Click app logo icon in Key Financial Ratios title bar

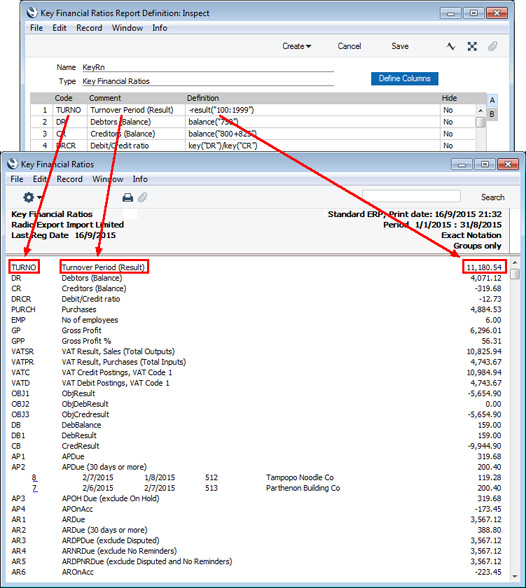[x=12, y=164]
